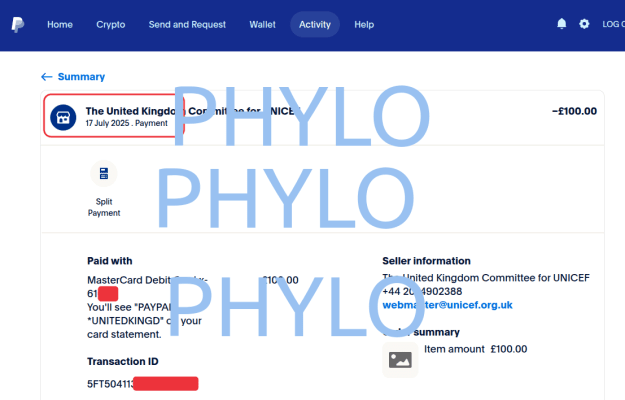Click the merchant storefront icon
The width and height of the screenshot is (625, 400).
63,118
